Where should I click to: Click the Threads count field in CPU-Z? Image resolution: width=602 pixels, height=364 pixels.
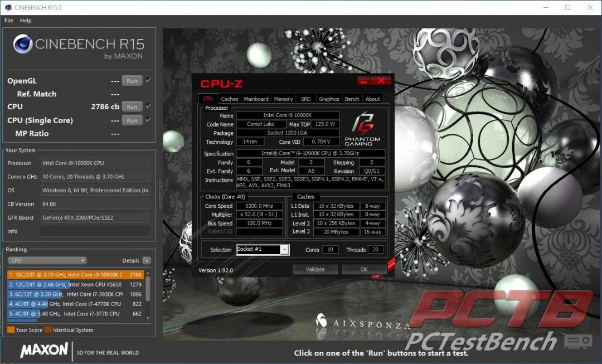coord(376,250)
